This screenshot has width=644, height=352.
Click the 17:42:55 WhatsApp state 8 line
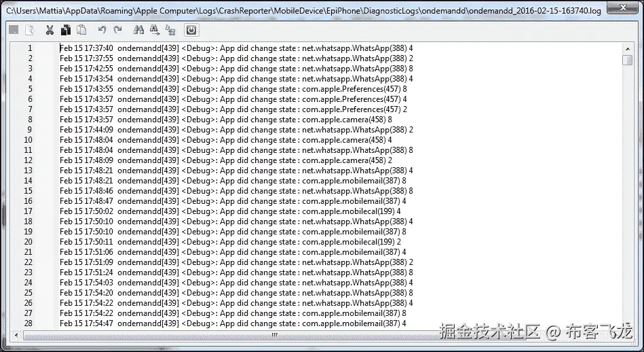tap(236, 69)
